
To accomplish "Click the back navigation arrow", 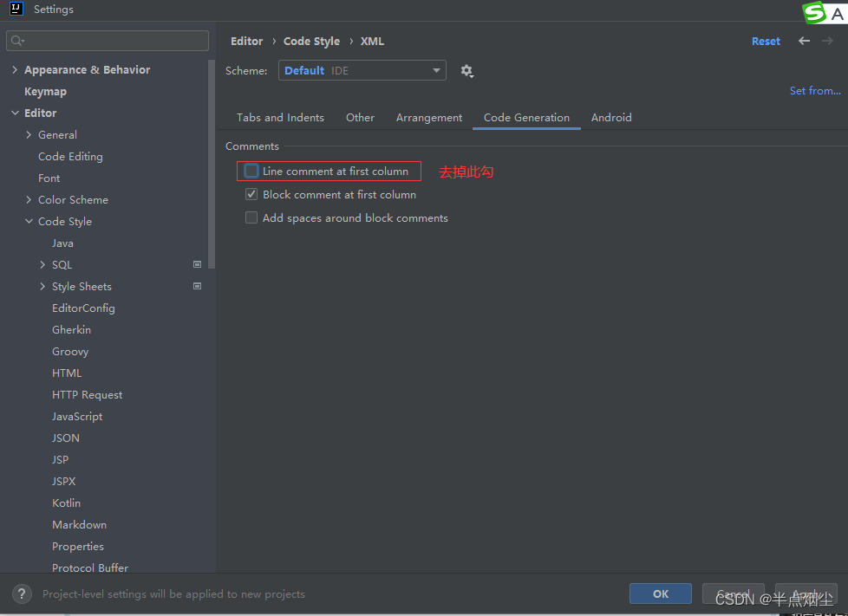I will [x=804, y=41].
